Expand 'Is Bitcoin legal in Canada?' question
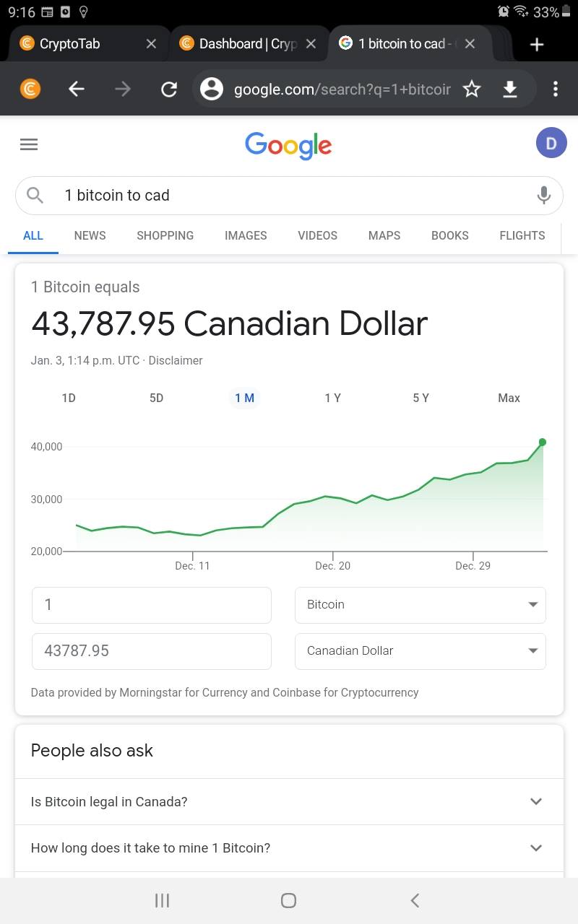The width and height of the screenshot is (578, 924). [x=289, y=801]
